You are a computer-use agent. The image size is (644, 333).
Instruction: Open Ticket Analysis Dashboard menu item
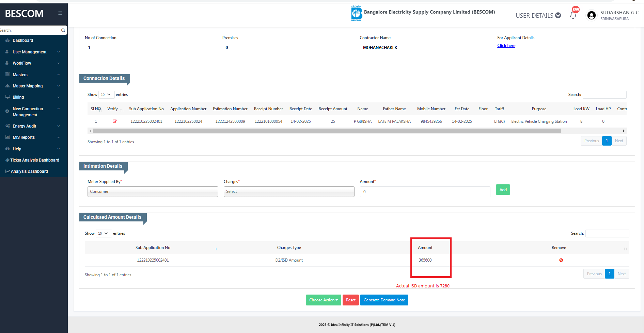pyautogui.click(x=35, y=160)
